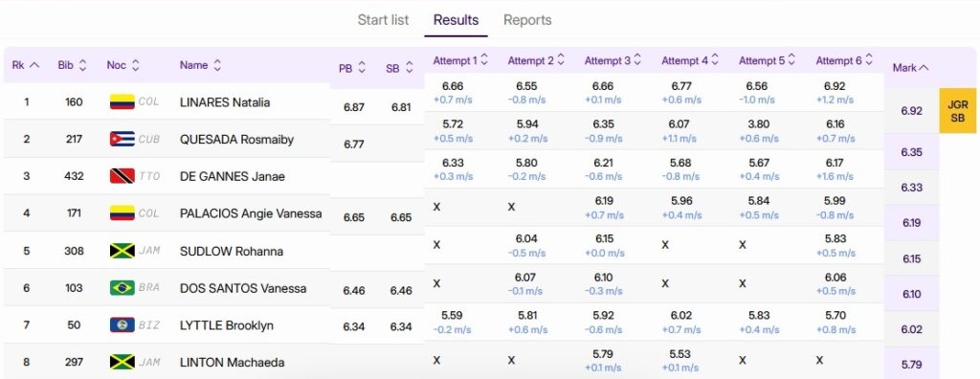Open the Reports tab
Viewport: 980px width, 379px height.
click(x=527, y=20)
